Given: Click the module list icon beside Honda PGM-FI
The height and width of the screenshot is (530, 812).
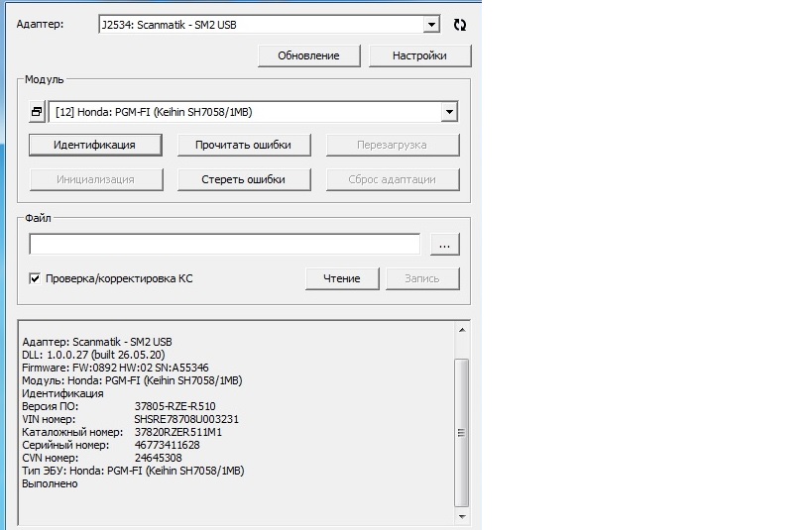Looking at the screenshot, I should click(x=36, y=112).
